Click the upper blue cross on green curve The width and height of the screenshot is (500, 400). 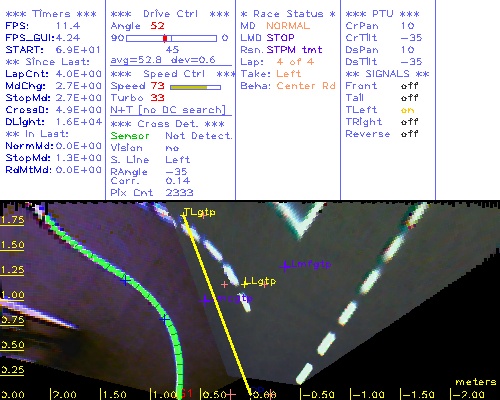pyautogui.click(x=125, y=280)
